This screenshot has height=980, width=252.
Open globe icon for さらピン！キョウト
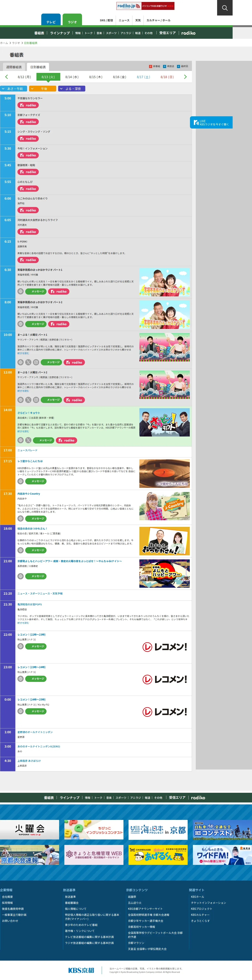point(21,440)
